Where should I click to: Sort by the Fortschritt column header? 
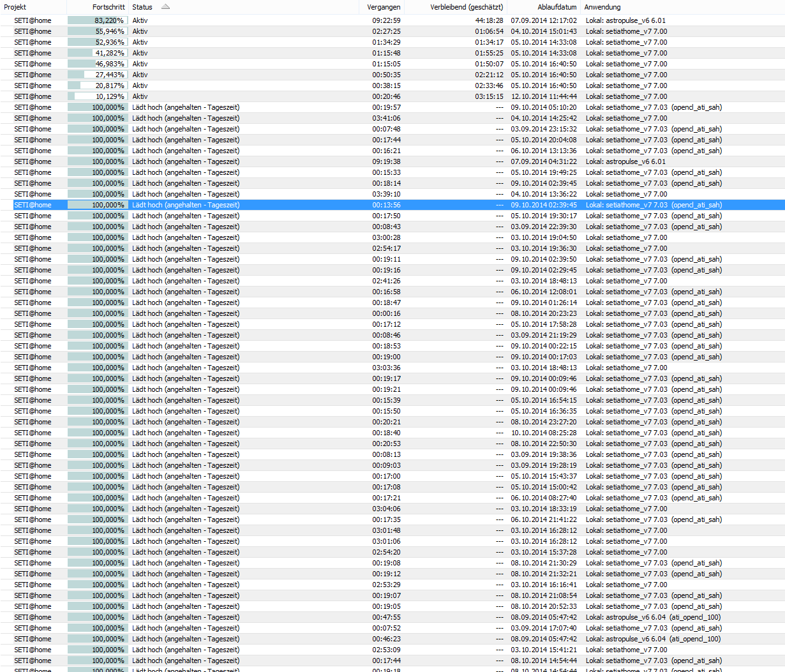[108, 7]
